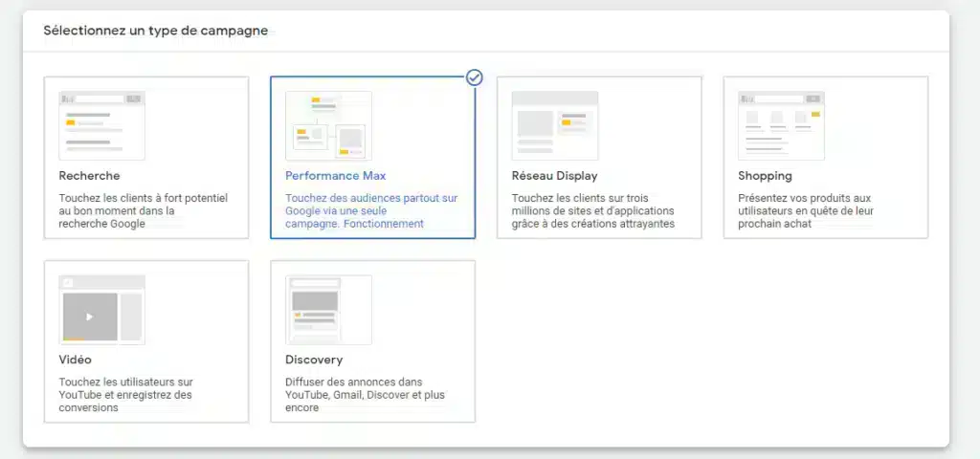Click the selected checkmark on Performance Max
Image resolution: width=980 pixels, height=459 pixels.
click(475, 77)
